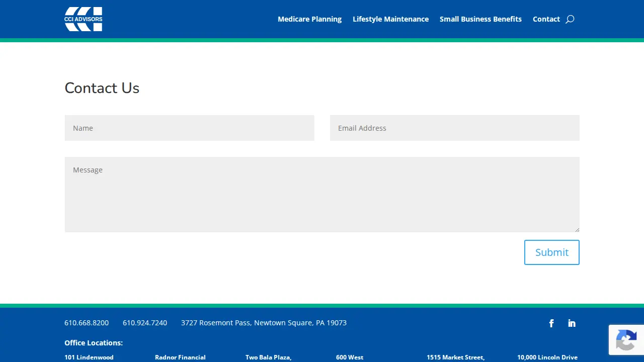The width and height of the screenshot is (644, 362).
Task: Navigate to the Contact menu item
Action: [x=546, y=19]
